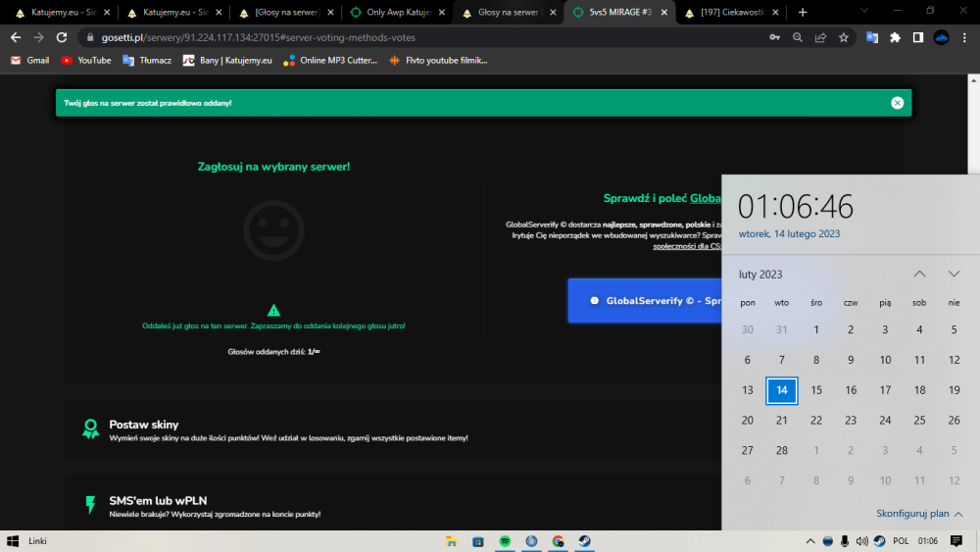
Task: Open the Chrome profile avatar
Action: click(941, 37)
